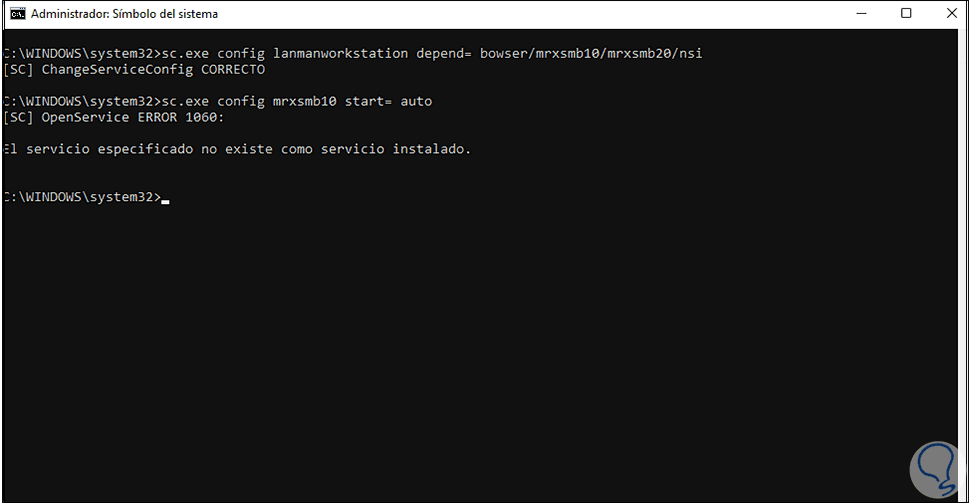The image size is (972, 503).
Task: Click the El servicio especificado message
Action: click(x=236, y=149)
